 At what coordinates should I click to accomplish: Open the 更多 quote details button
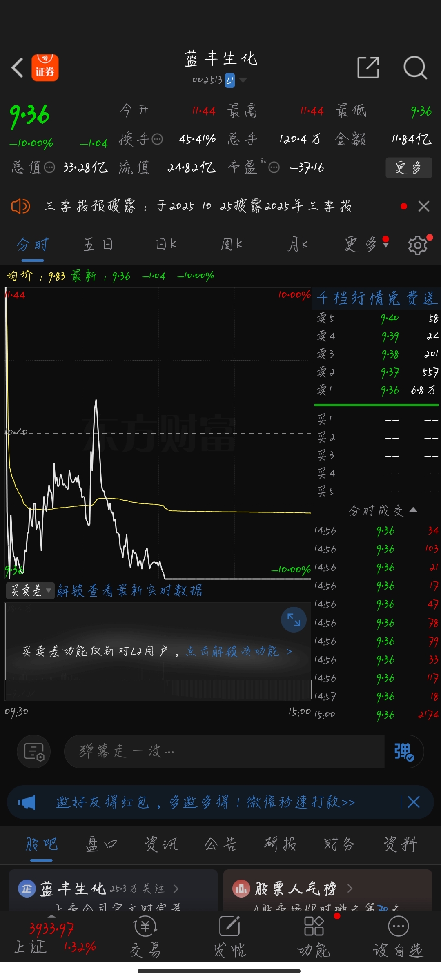coord(409,168)
